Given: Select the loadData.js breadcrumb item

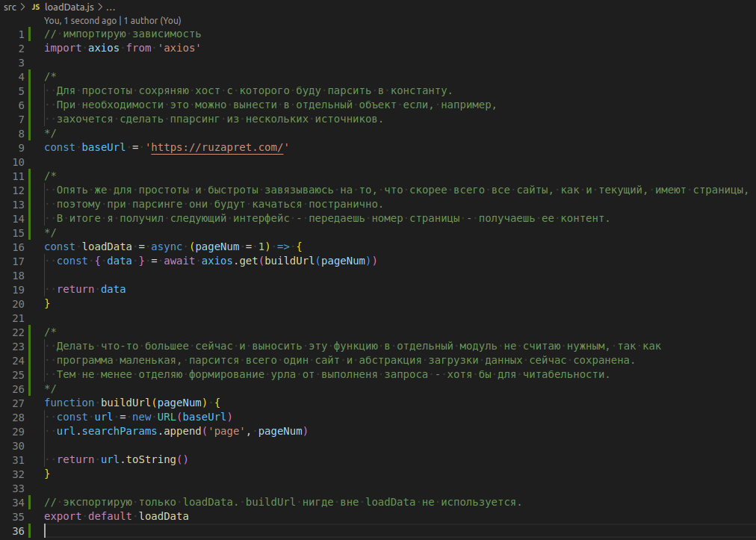Looking at the screenshot, I should (x=69, y=7).
